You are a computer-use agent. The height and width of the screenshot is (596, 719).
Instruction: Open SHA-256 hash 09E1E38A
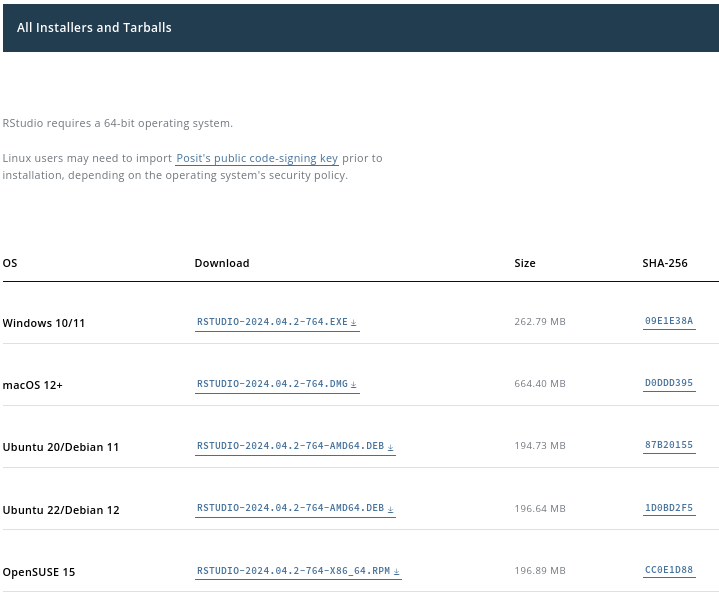point(669,321)
